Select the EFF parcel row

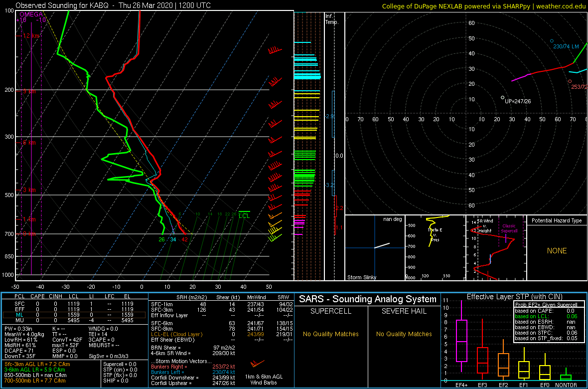coord(74,309)
